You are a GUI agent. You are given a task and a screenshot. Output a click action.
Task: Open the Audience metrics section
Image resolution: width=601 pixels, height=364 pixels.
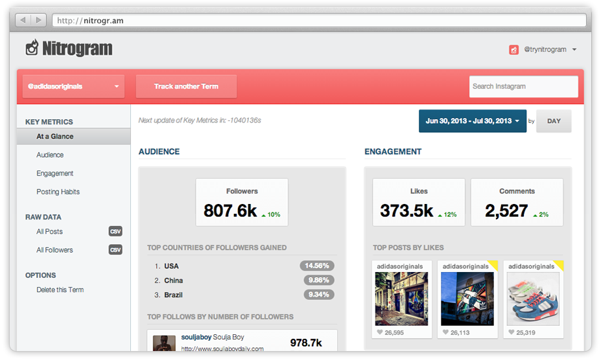(x=50, y=155)
